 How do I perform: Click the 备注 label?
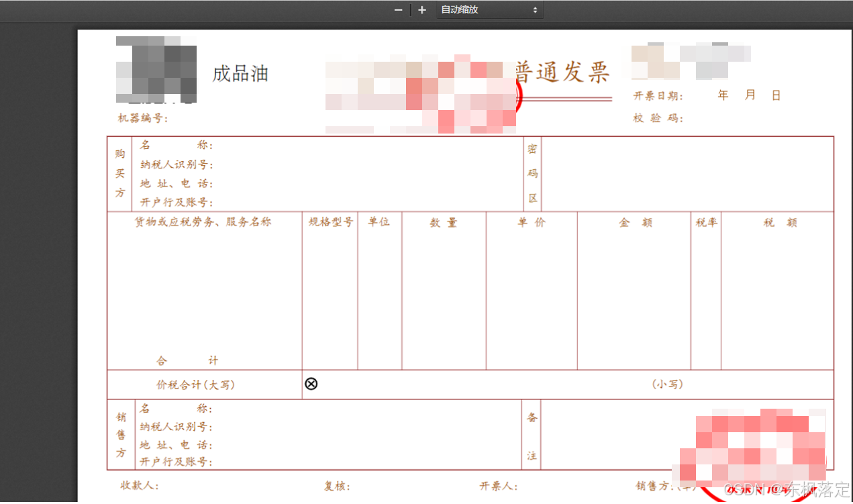pos(532,436)
